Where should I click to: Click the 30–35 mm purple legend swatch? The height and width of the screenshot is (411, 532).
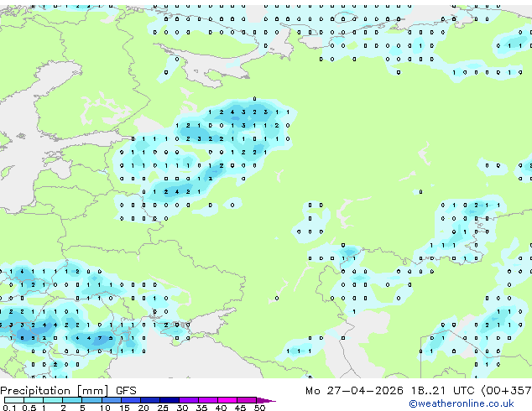click(x=189, y=400)
